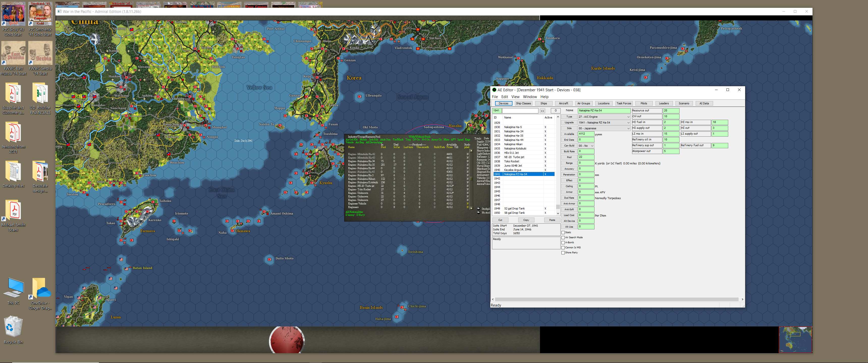The height and width of the screenshot is (363, 868).
Task: Check the Air Search Mode option
Action: pyautogui.click(x=563, y=237)
